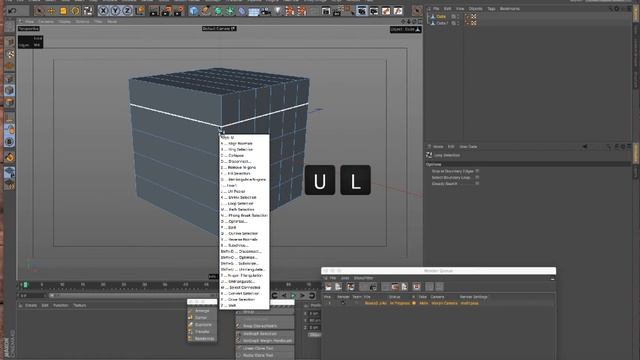The height and width of the screenshot is (360, 640).
Task: Click the coordinate system icon
Action: pos(140,11)
